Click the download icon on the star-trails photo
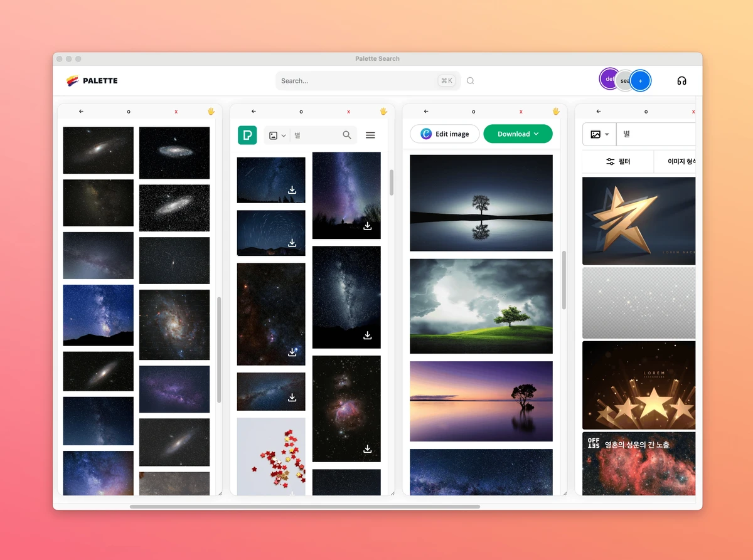The image size is (753, 560). point(292,243)
